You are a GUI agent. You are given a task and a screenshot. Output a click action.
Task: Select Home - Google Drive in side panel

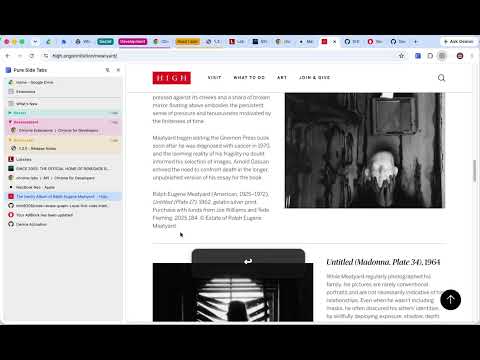tap(63, 82)
